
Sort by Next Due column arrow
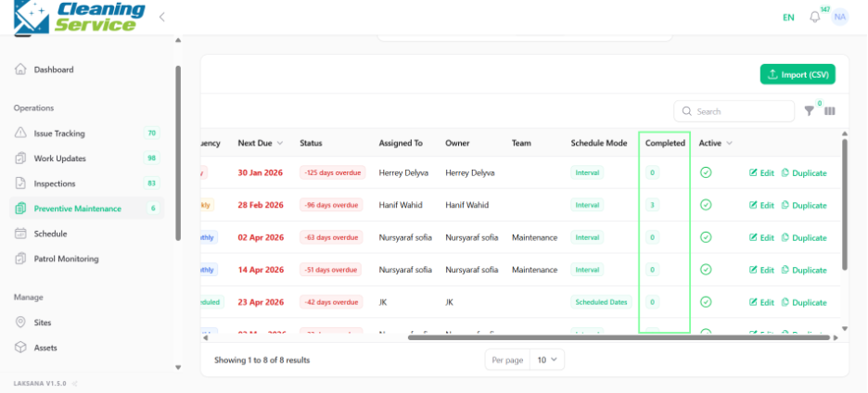(279, 143)
